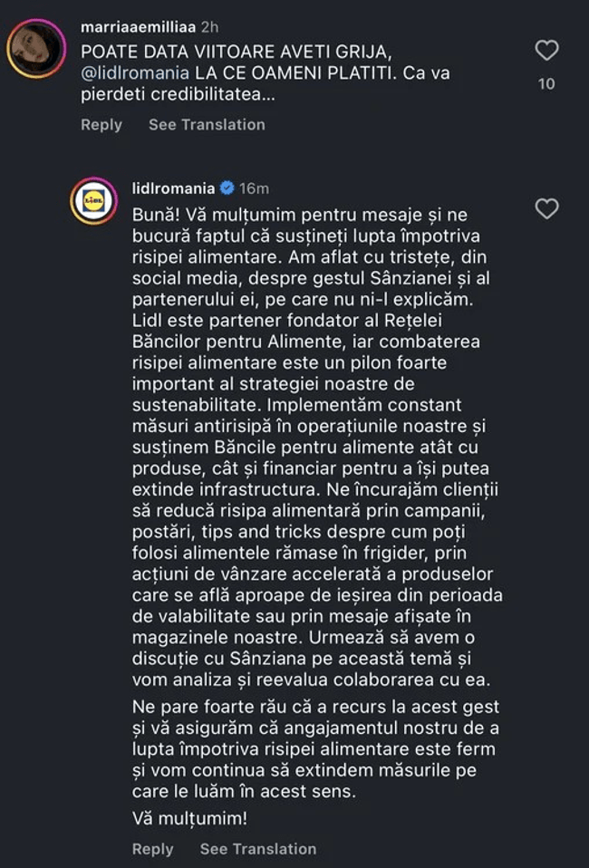
Task: See Translation for marriaaemilliaa's comment
Action: coord(207,124)
